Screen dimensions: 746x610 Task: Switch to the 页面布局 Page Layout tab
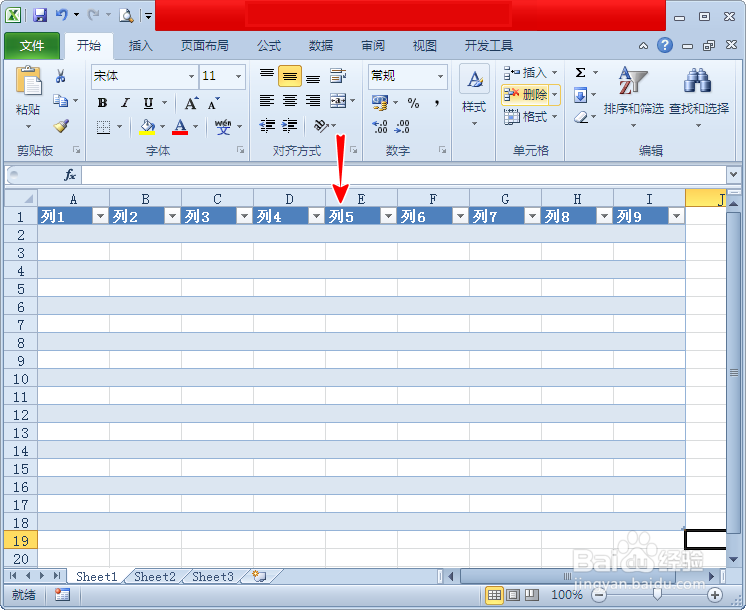point(205,46)
